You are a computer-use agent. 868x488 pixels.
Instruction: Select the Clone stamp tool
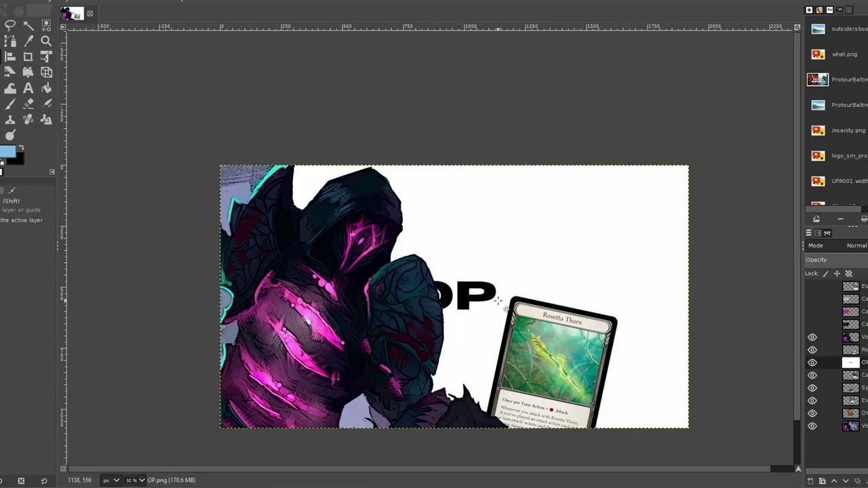pos(10,119)
